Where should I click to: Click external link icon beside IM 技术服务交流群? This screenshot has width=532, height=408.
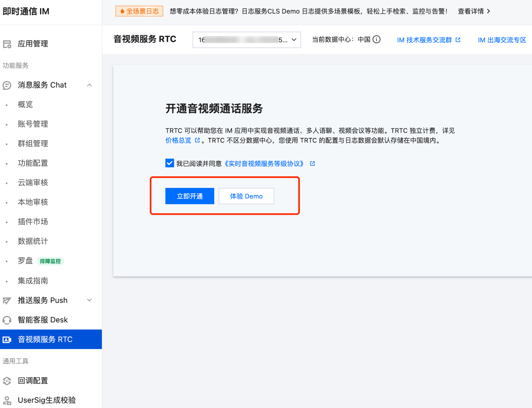pos(458,40)
